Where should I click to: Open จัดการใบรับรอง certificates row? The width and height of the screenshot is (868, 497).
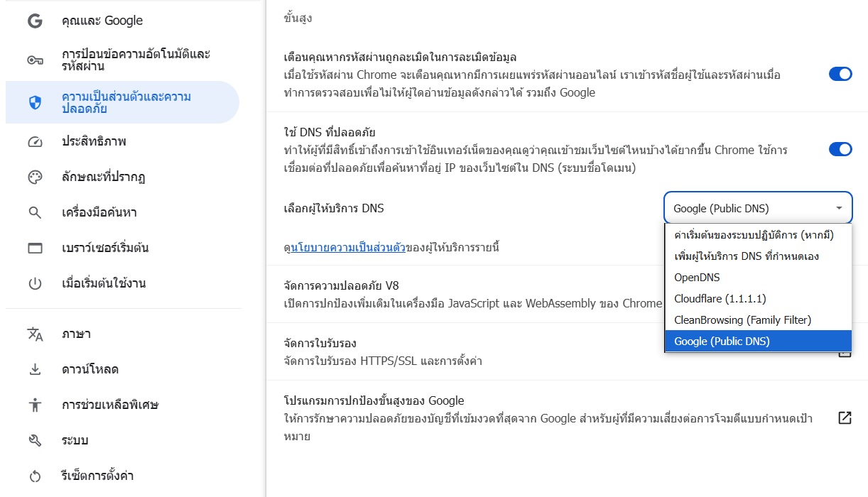[x=568, y=351]
